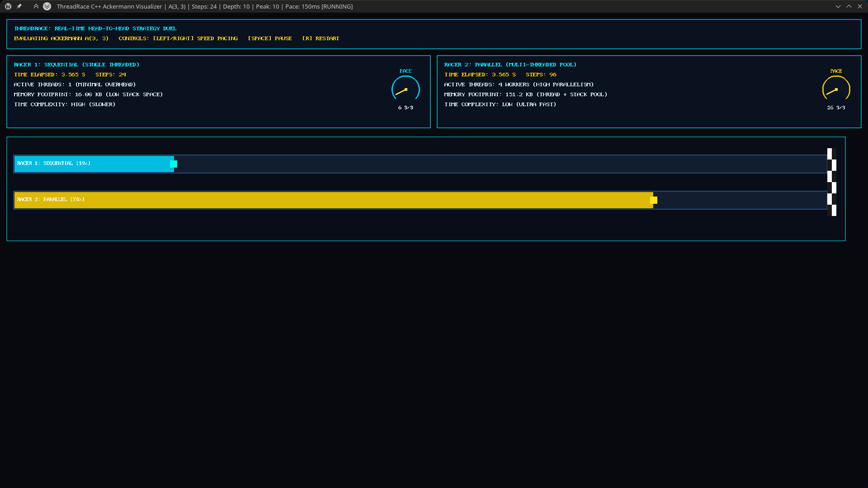Viewport: 868px width, 488px height.
Task: Click MEMORY FOOTPRINT 151.2 KB line
Action: point(526,94)
